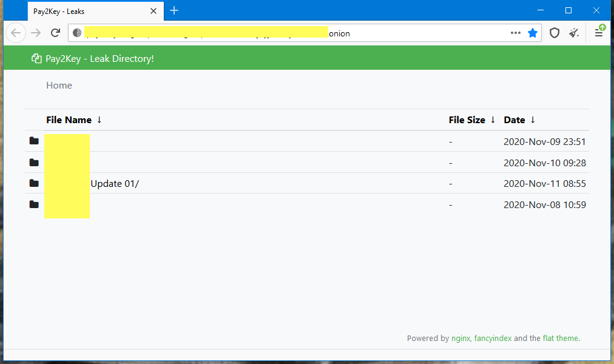
Task: Click the date 2020-Nov-08 10:59
Action: [545, 204]
